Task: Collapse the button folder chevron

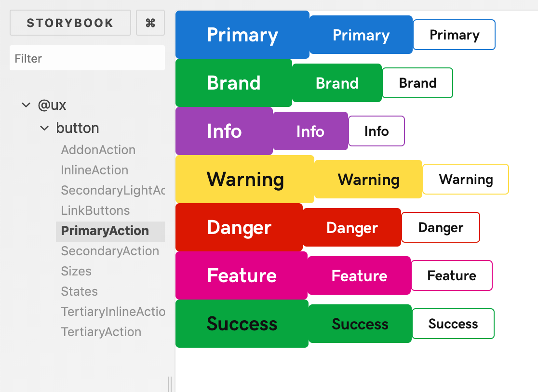Action: pyautogui.click(x=44, y=128)
